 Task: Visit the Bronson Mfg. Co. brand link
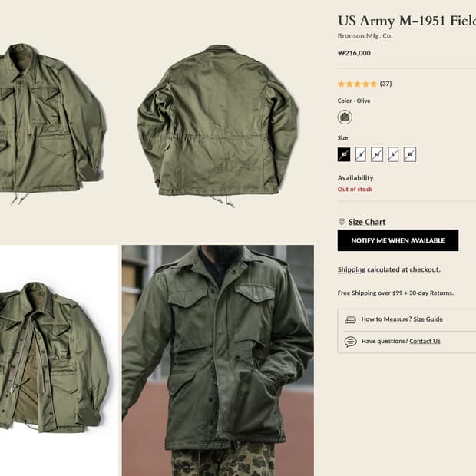(365, 35)
